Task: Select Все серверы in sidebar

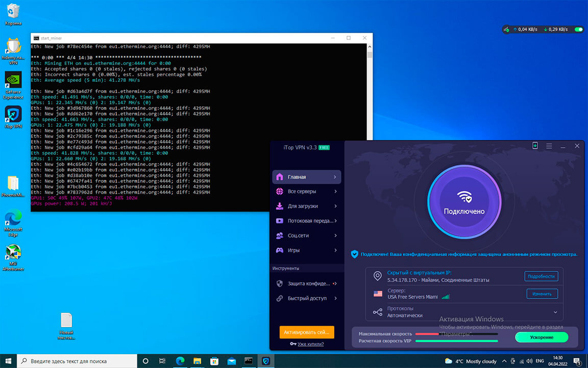Action: [x=306, y=192]
